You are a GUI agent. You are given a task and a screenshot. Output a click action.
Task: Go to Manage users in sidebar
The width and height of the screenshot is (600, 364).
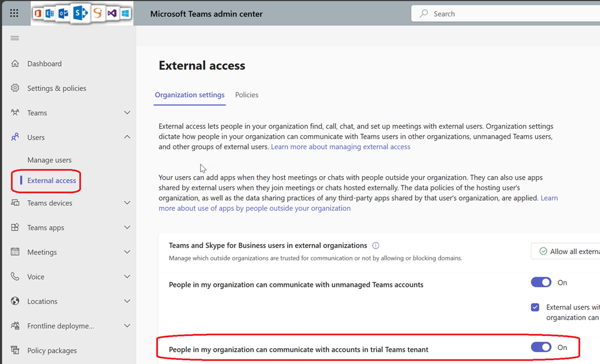coord(49,160)
